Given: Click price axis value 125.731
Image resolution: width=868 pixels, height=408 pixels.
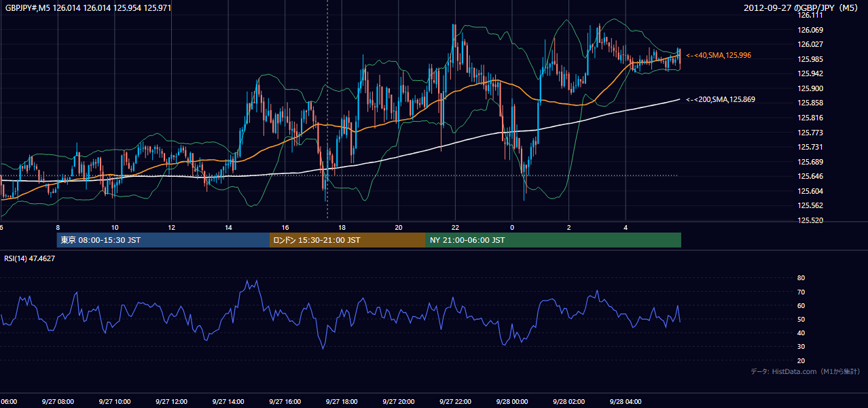Looking at the screenshot, I should pos(810,147).
